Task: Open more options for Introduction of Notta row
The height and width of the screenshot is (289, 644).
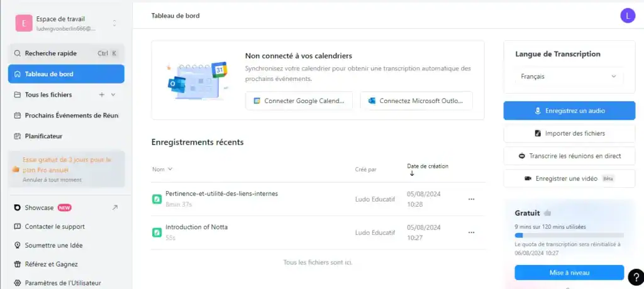Action: coord(472,232)
